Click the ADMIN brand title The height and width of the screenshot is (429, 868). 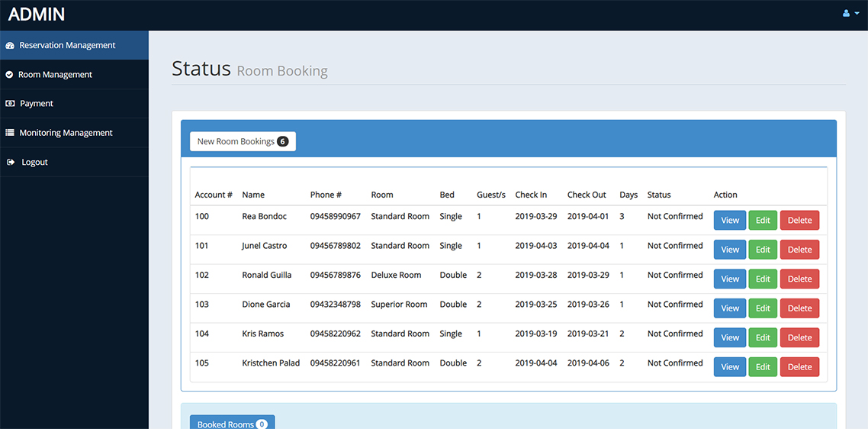[x=37, y=15]
